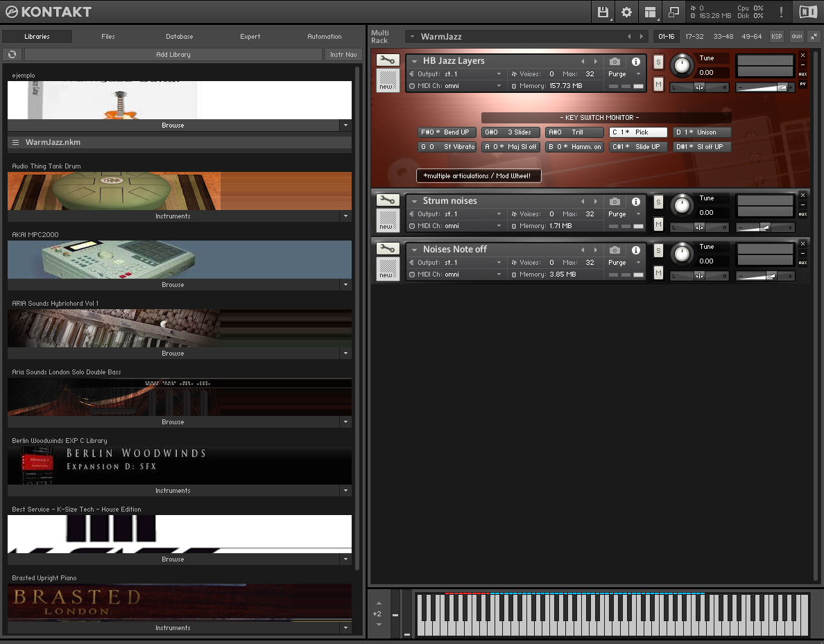Toggle the AUX sends button in rack header
Viewport: 824px width, 644px height.
click(797, 36)
